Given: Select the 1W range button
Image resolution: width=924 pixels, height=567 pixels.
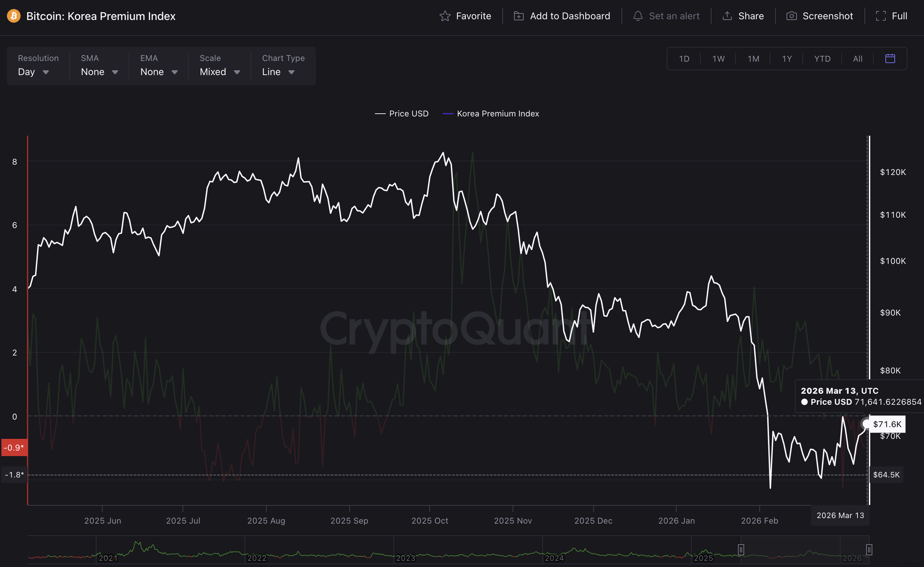Looking at the screenshot, I should [x=718, y=59].
